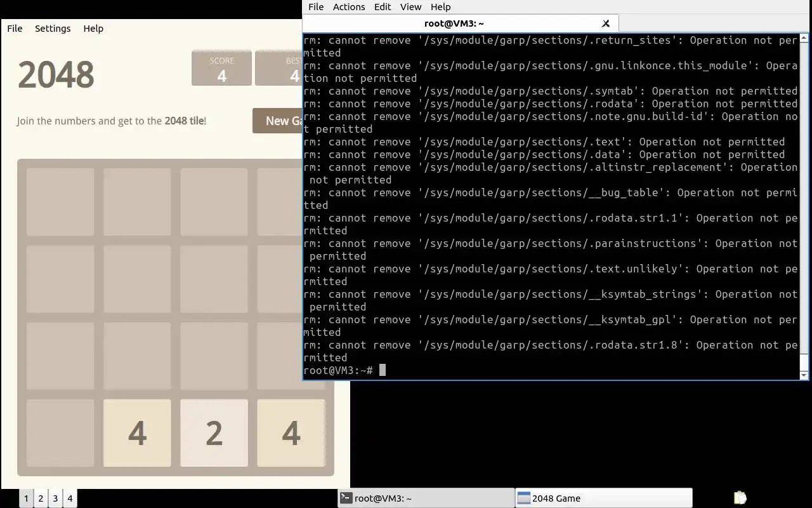Viewport: 812px width, 508px height.
Task: Open the clipboard tray icon
Action: coord(740,498)
